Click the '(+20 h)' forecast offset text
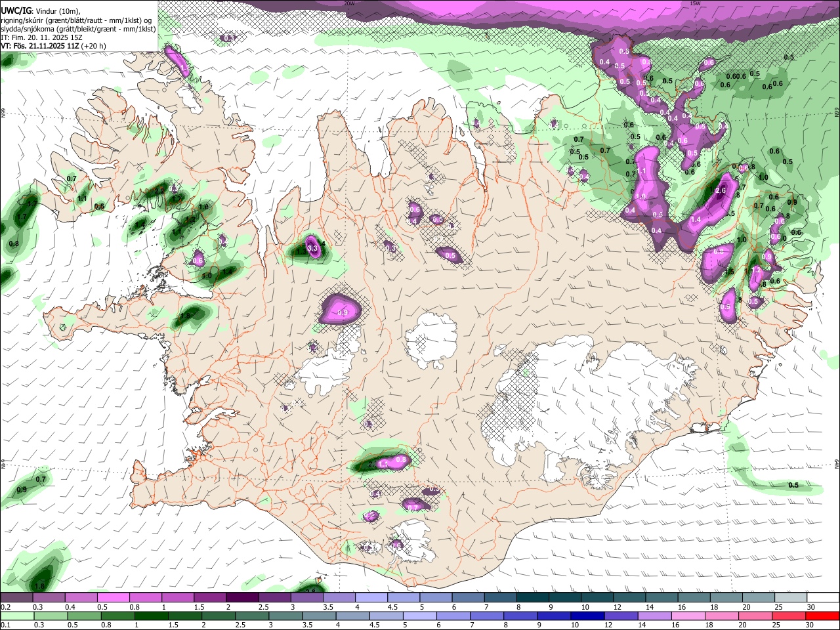 click(x=94, y=46)
